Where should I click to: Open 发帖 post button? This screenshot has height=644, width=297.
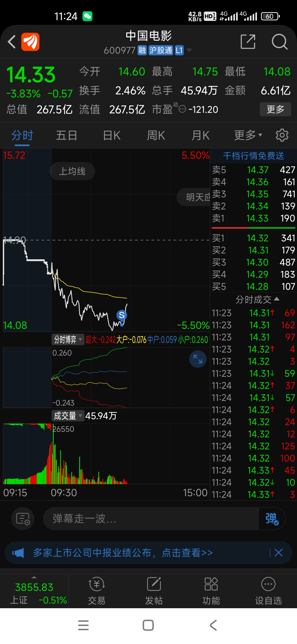click(x=154, y=591)
